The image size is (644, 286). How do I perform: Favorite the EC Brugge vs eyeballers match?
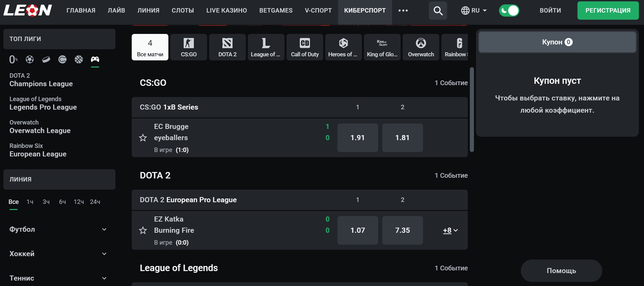pyautogui.click(x=143, y=138)
